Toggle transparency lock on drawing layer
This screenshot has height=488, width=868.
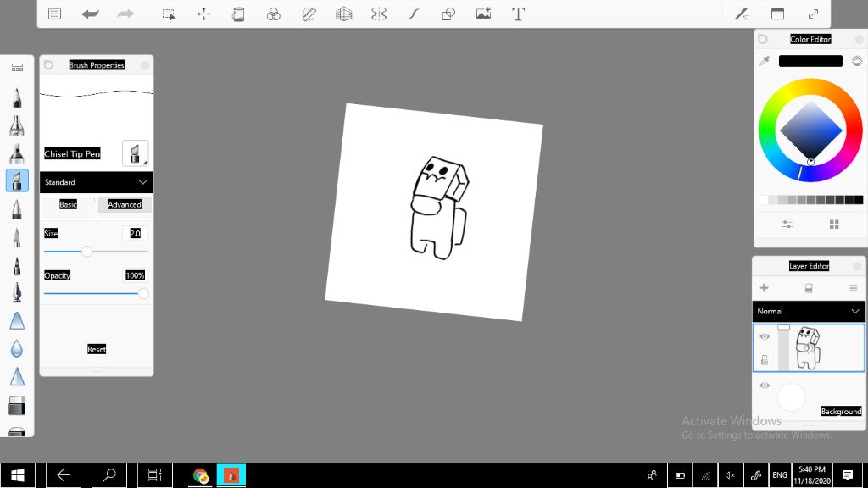(x=765, y=360)
